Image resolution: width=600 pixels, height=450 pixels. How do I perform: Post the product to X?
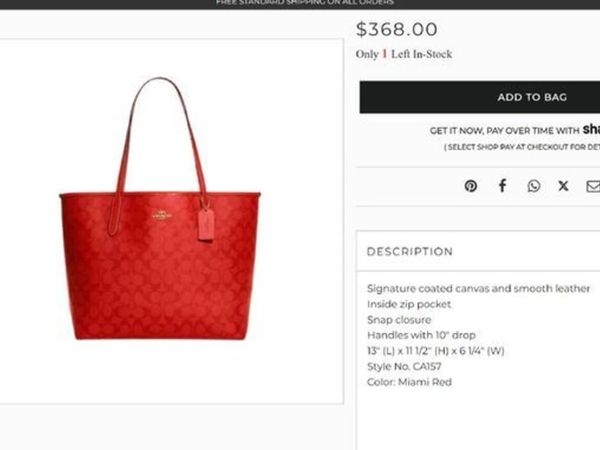coord(563,186)
